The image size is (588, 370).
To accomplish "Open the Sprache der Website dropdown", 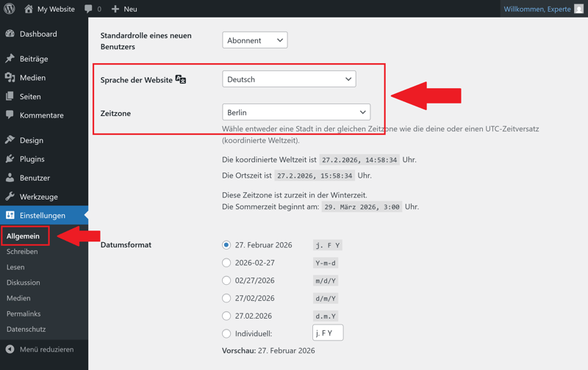I will [289, 79].
